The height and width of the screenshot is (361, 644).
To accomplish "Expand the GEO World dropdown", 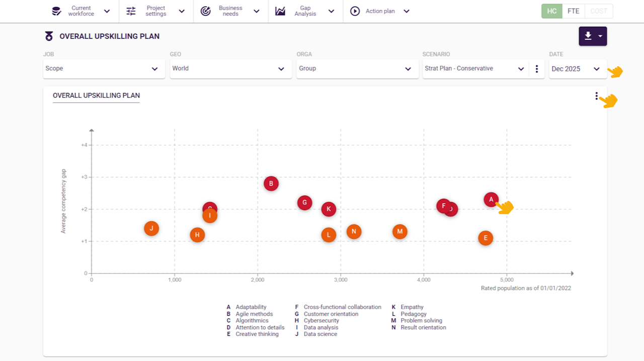I will 231,69.
